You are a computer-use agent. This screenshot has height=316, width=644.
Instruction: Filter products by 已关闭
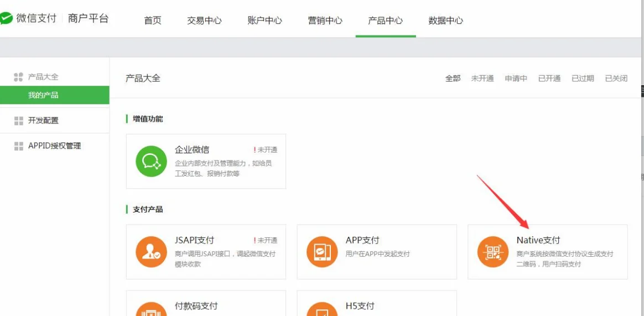pyautogui.click(x=616, y=79)
